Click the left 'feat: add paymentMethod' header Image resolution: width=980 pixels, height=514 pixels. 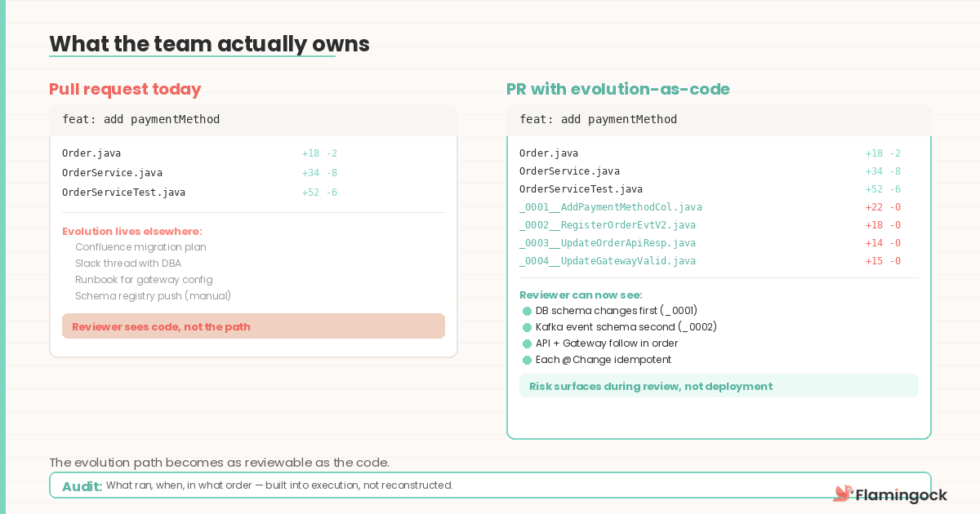[x=253, y=120]
